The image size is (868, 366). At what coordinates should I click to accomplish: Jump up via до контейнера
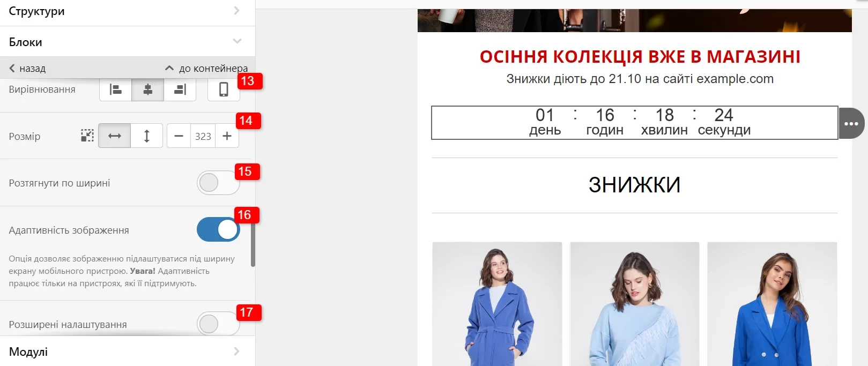(x=206, y=68)
